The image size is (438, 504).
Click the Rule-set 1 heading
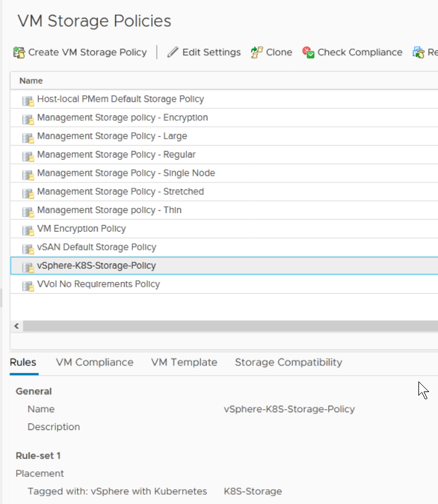tap(38, 456)
